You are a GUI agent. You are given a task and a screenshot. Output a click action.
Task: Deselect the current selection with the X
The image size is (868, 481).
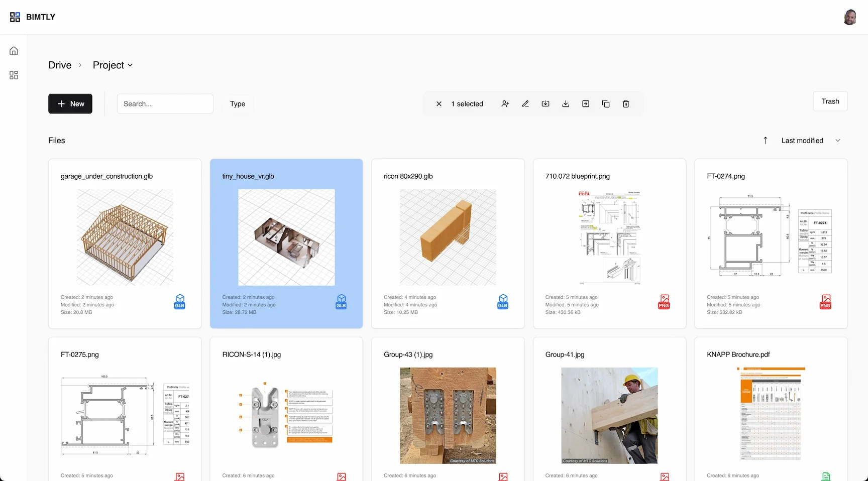coord(439,103)
